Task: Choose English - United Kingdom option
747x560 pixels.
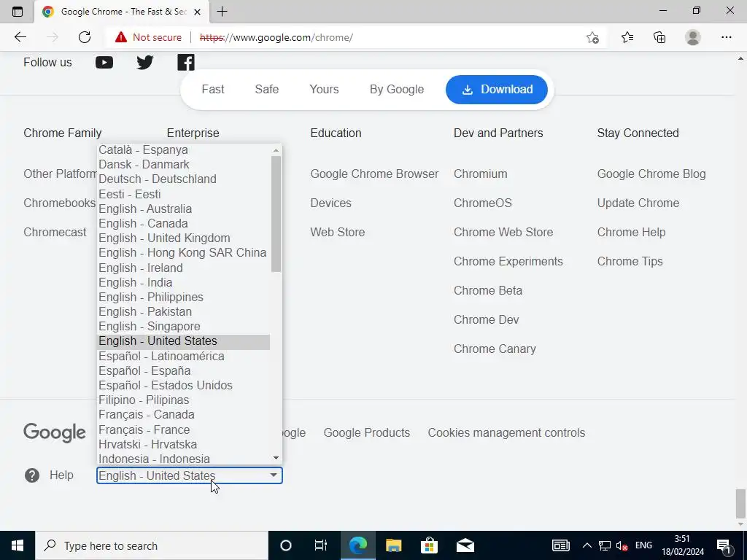Action: coord(184,238)
